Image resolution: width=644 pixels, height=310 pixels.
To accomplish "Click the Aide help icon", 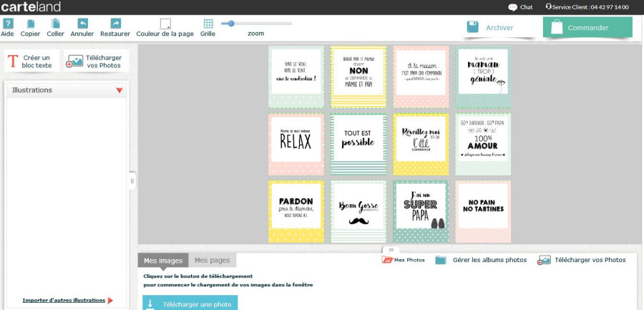I will [x=8, y=24].
